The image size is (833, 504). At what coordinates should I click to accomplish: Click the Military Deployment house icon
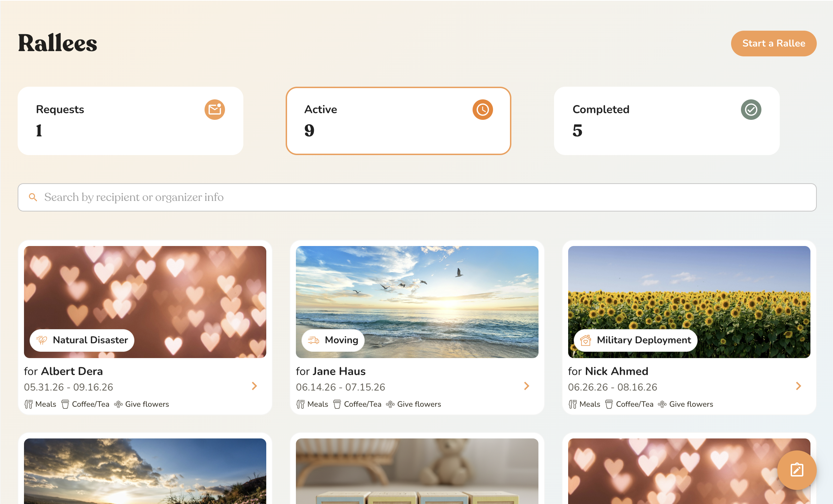point(586,340)
